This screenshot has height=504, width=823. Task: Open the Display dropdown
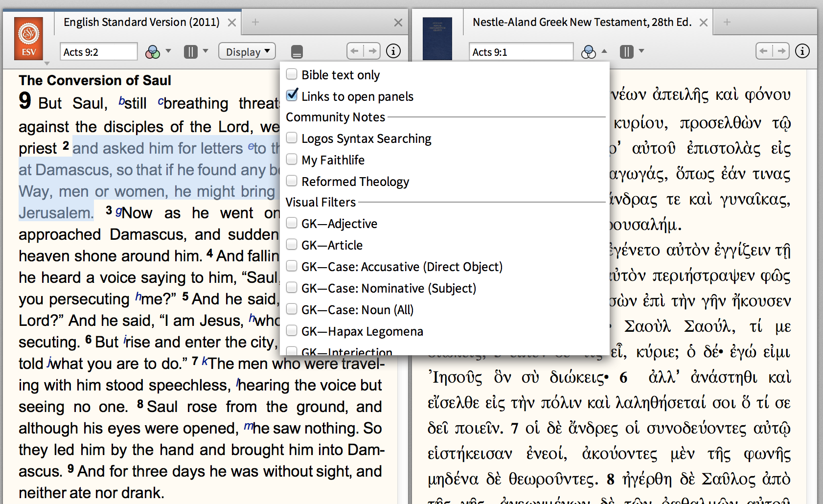click(x=247, y=51)
